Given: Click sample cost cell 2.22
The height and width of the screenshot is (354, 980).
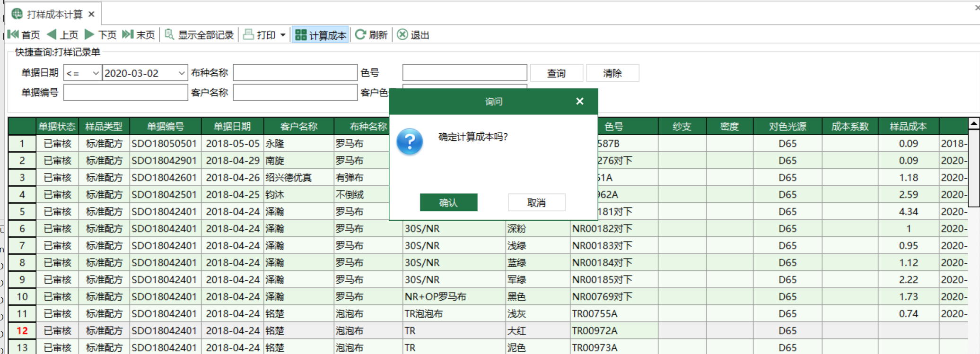Looking at the screenshot, I should coord(908,280).
